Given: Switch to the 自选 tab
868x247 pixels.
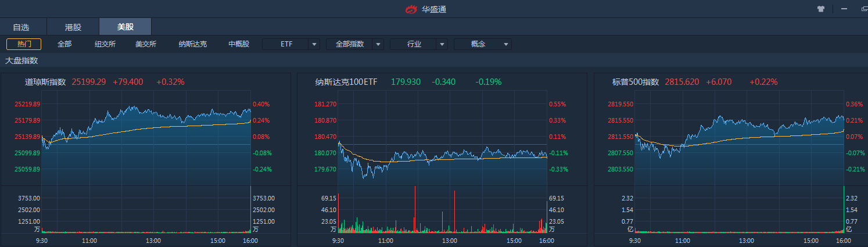Looking at the screenshot, I should pos(21,27).
